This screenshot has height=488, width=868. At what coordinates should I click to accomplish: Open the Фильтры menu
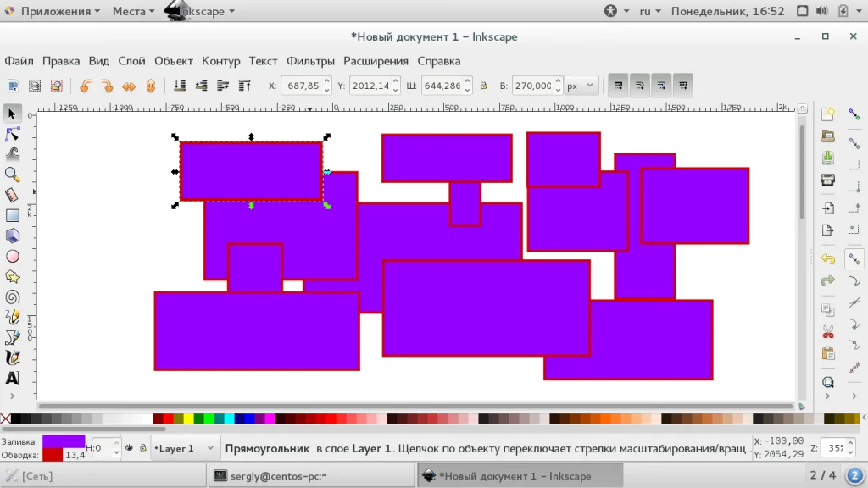tap(310, 61)
